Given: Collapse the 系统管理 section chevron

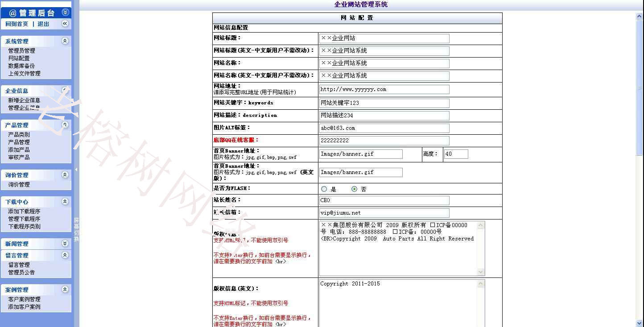Looking at the screenshot, I should pos(65,41).
